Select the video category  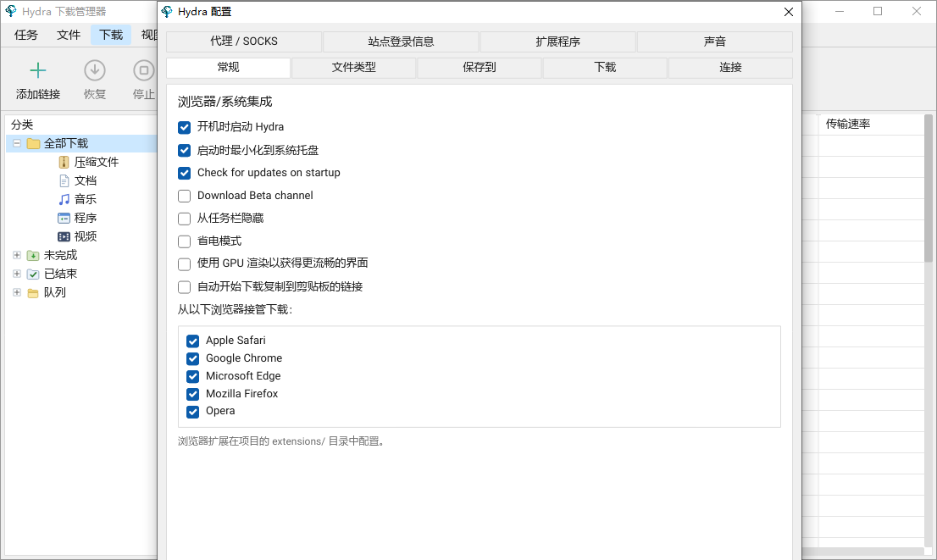[86, 236]
